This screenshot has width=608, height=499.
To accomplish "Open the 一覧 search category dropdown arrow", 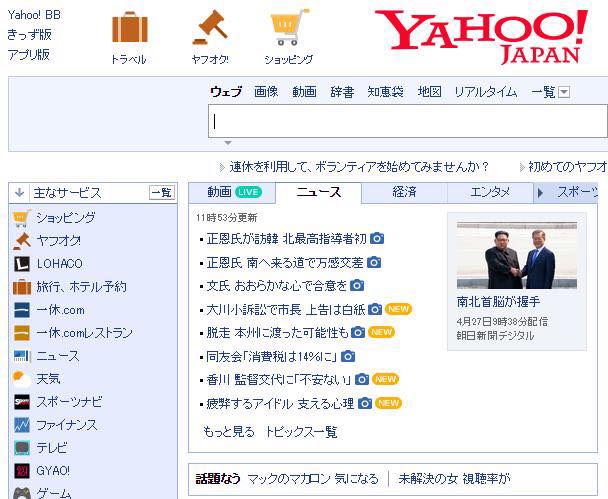I will pos(564,92).
